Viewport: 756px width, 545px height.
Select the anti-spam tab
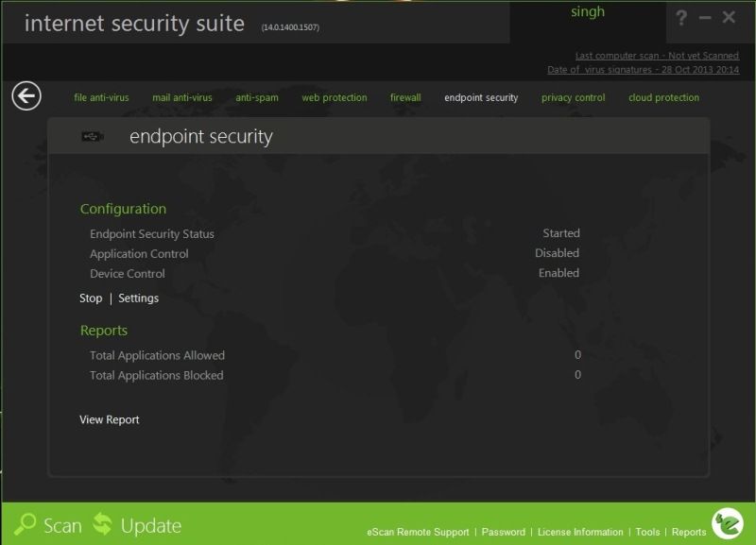[x=257, y=97]
